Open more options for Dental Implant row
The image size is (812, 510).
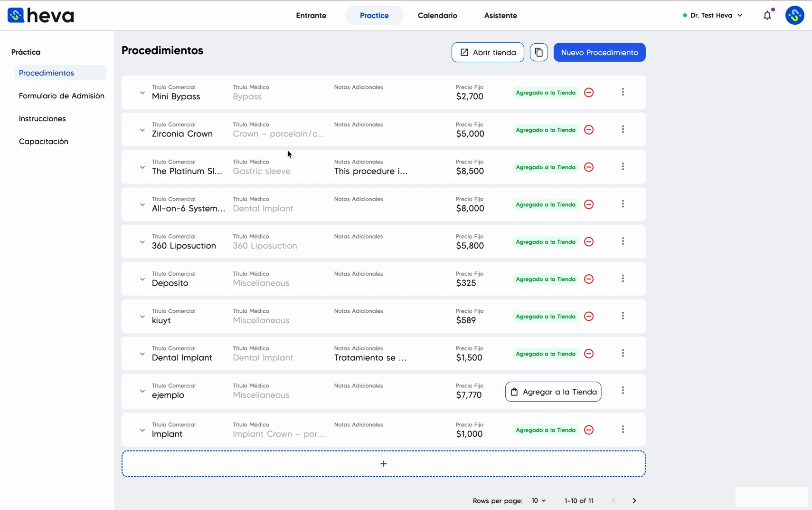[x=623, y=353]
